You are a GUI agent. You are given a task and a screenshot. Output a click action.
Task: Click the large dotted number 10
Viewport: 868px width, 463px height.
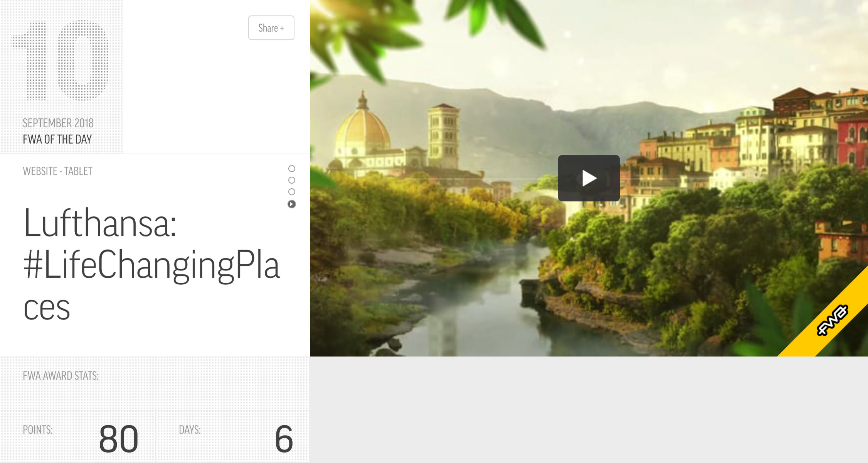coord(60,60)
